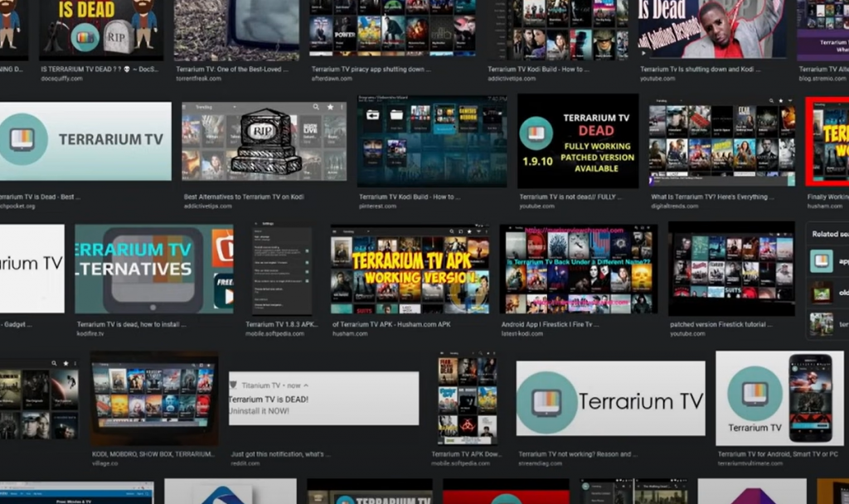Open 'Best Alternatives to Terrarium TV on Kodi' title
The width and height of the screenshot is (849, 504).
[244, 197]
